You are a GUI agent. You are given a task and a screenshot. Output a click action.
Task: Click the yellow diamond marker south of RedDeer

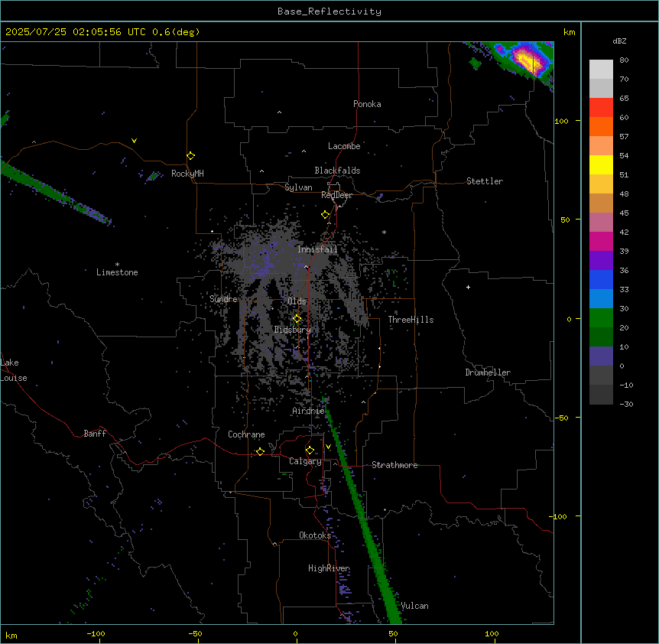(326, 215)
